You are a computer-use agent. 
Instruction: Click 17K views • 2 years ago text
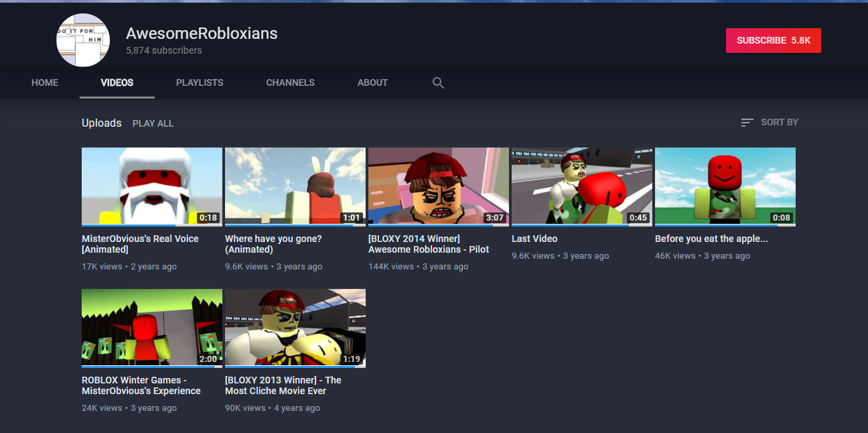[x=129, y=267]
